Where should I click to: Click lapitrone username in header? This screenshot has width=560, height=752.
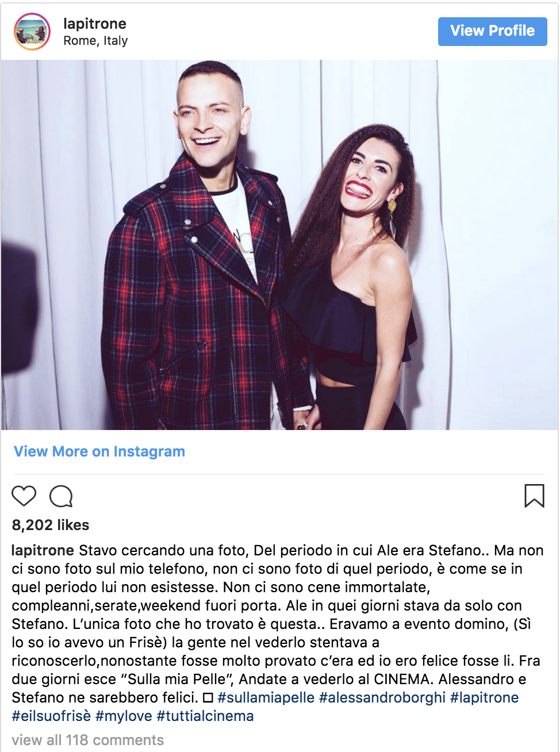pyautogui.click(x=95, y=24)
